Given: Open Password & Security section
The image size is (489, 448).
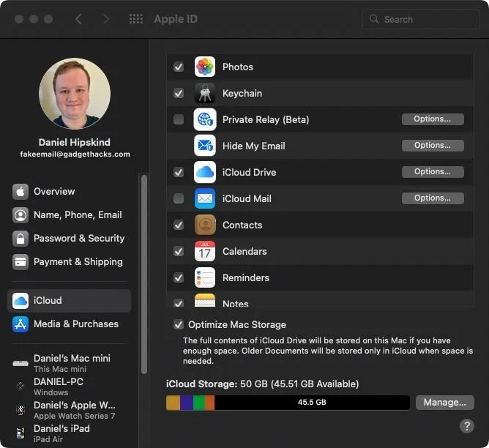Looking at the screenshot, I should (x=70, y=238).
